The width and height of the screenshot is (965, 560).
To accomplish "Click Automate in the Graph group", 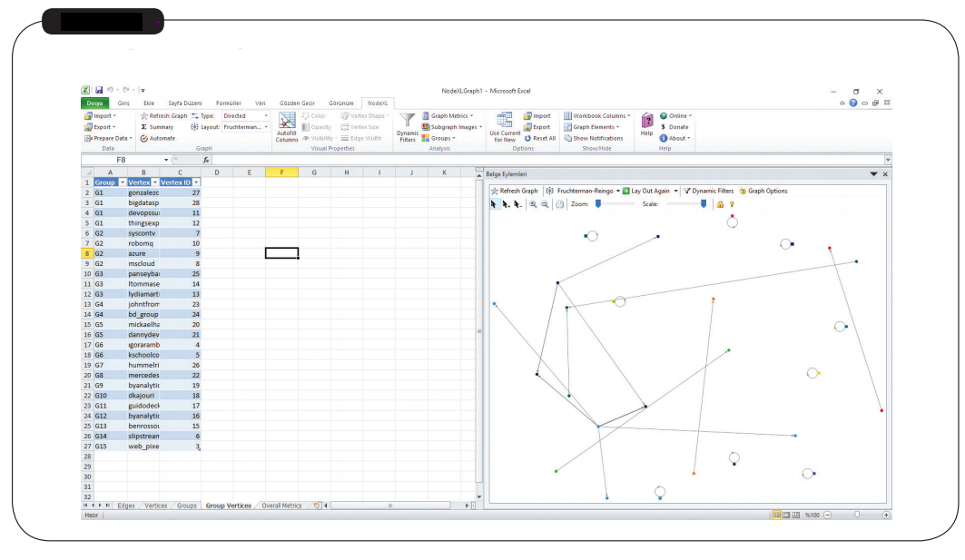I will click(158, 139).
